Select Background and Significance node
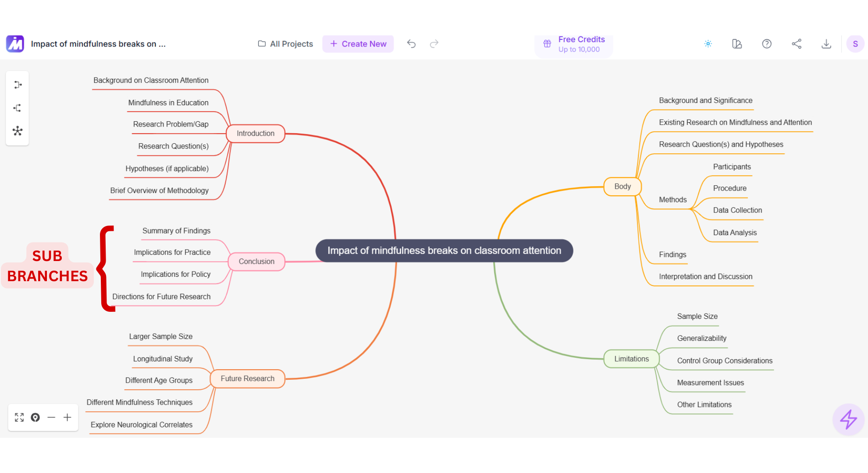 point(706,101)
